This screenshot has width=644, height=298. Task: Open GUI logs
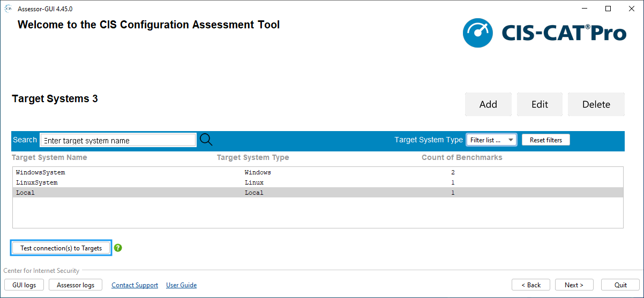coord(24,285)
